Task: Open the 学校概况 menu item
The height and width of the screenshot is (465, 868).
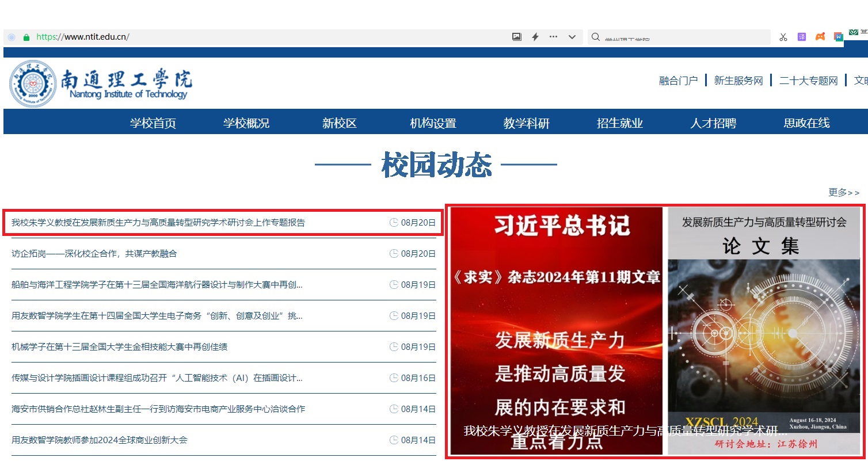Action: pyautogui.click(x=246, y=123)
